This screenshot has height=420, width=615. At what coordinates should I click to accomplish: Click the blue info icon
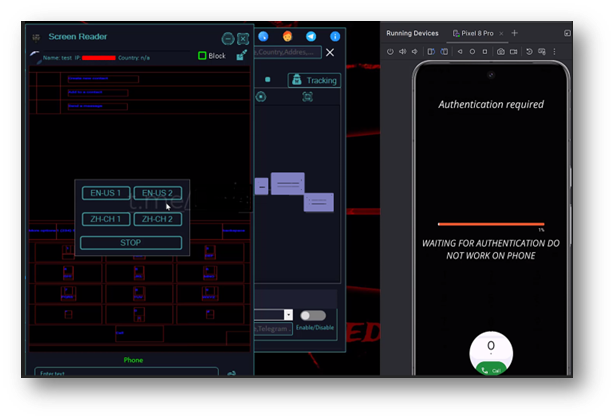335,36
